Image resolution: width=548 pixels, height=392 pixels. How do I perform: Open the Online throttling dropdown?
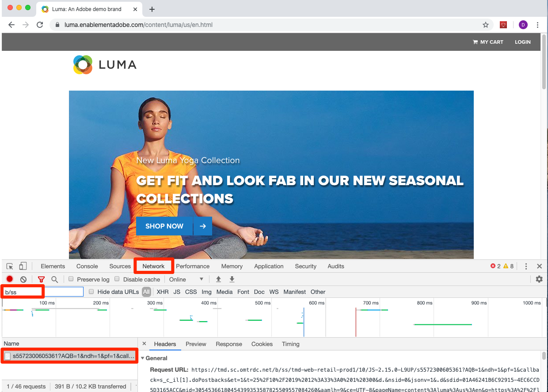[x=186, y=279]
